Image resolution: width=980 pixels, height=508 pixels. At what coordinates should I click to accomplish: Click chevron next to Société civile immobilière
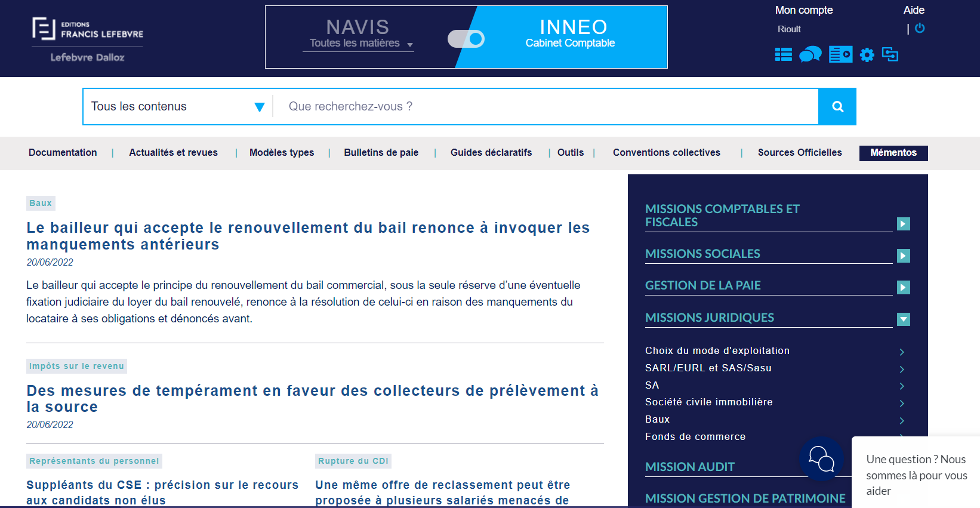902,403
